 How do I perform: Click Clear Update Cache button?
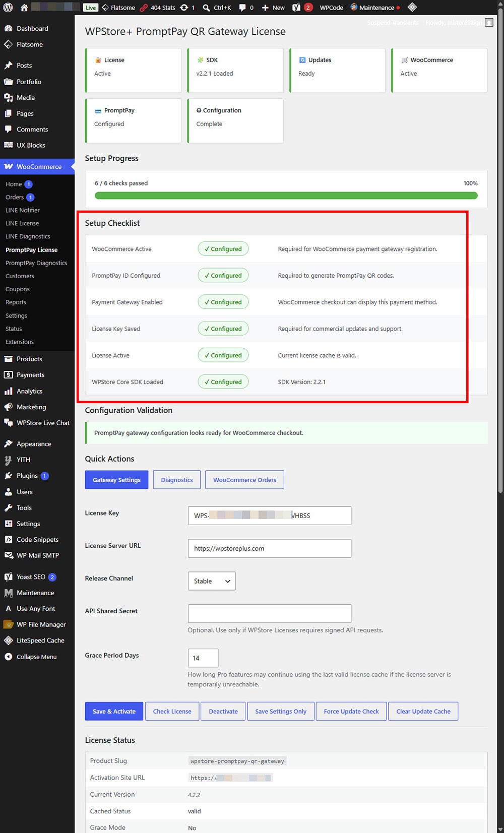pos(423,711)
